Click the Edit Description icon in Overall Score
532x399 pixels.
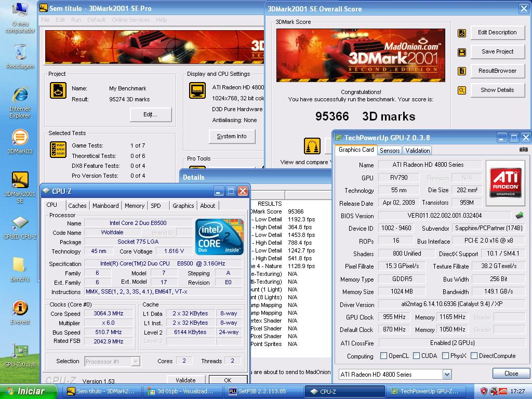(462, 33)
